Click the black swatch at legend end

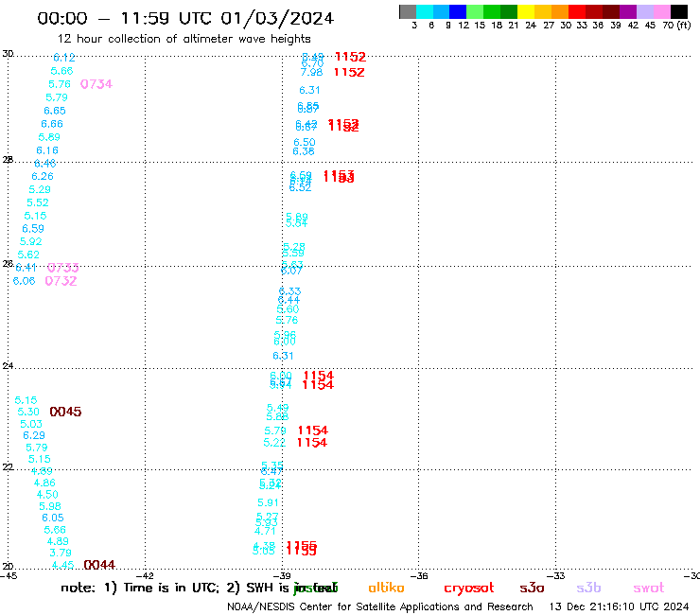678,11
